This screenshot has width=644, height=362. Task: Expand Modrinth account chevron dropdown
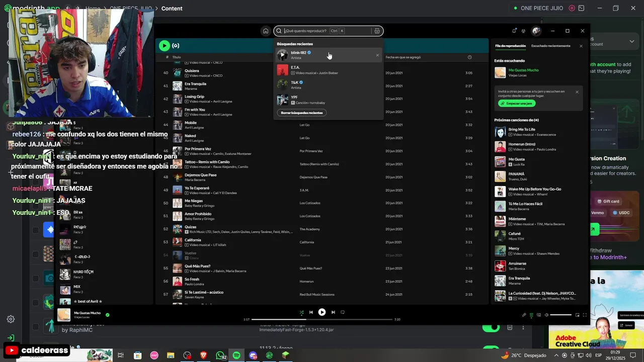click(x=631, y=41)
